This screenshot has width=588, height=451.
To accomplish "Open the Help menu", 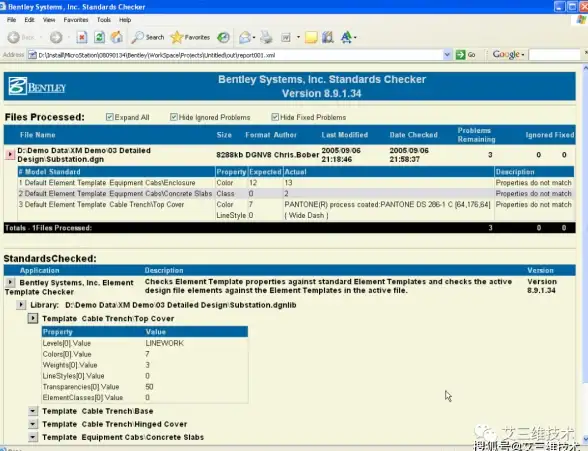I will 125,20.
